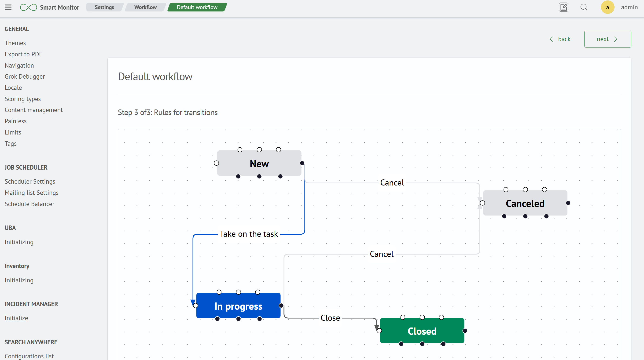Open Initializing under UBA

(x=19, y=242)
